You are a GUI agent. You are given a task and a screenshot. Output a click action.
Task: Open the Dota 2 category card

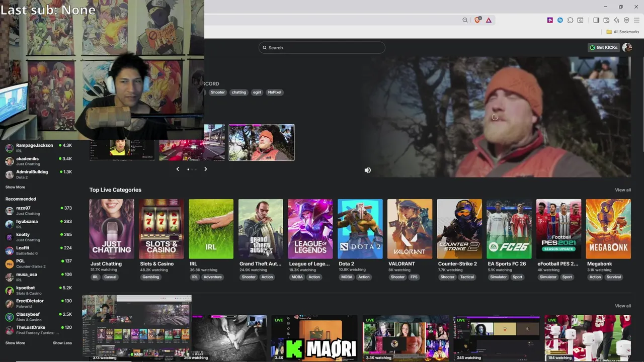(x=360, y=229)
